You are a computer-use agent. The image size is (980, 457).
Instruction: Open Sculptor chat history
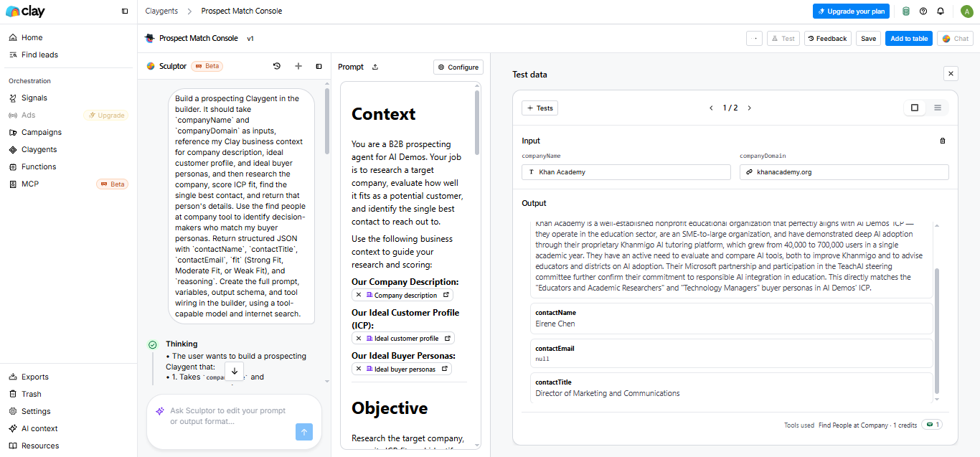[277, 66]
